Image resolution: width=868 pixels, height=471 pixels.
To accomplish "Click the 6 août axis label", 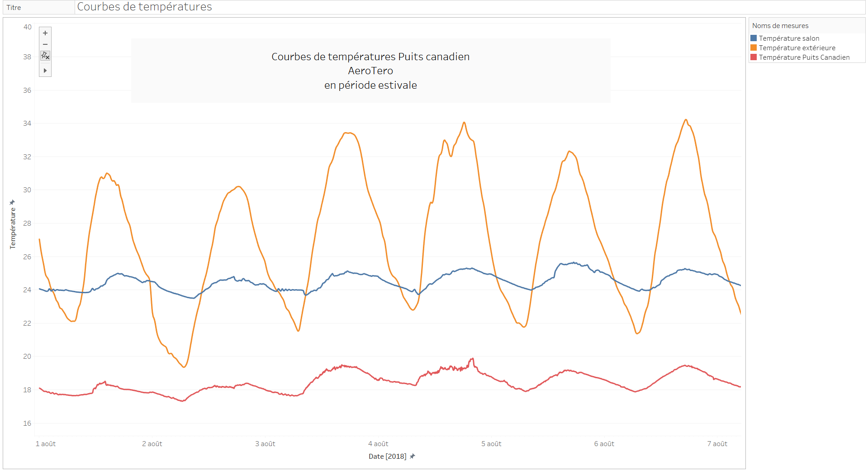I will pos(604,444).
